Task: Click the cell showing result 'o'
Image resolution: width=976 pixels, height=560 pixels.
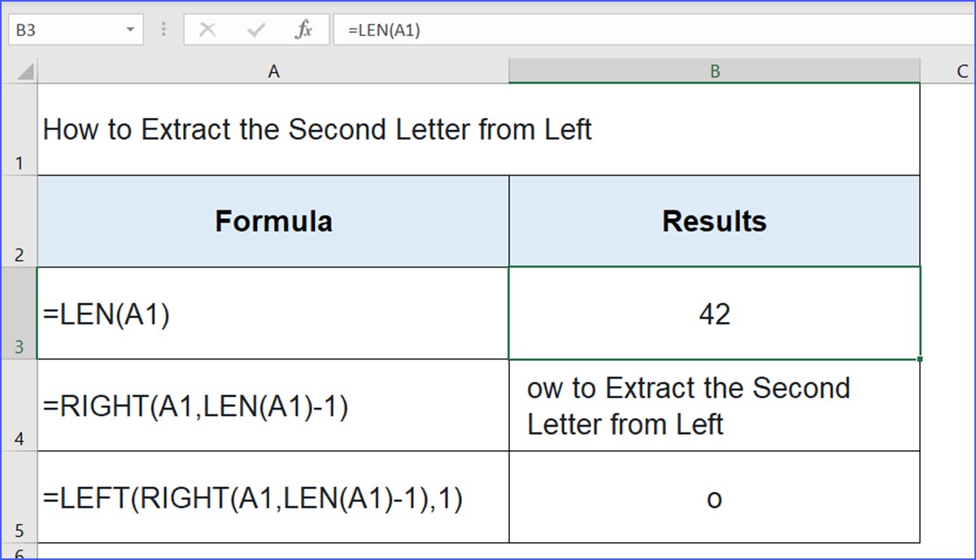Action: (x=714, y=499)
